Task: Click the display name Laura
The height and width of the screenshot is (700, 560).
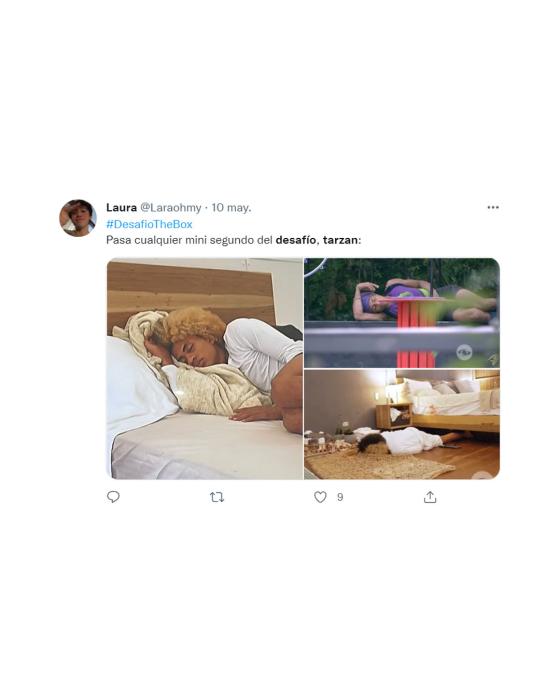Action: pos(121,208)
